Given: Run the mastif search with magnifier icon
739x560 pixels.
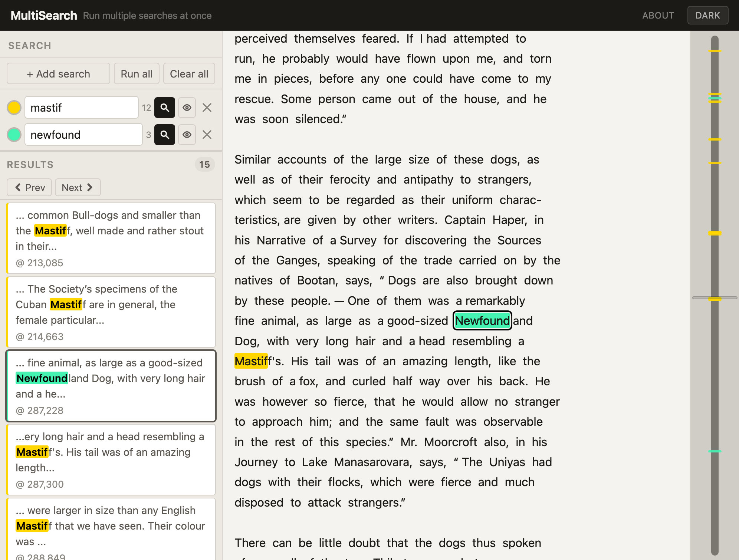Looking at the screenshot, I should [x=165, y=108].
